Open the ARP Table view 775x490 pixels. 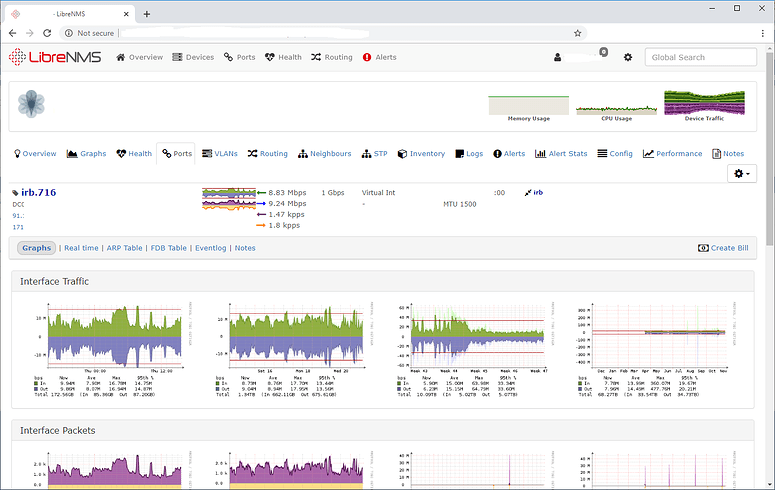125,248
